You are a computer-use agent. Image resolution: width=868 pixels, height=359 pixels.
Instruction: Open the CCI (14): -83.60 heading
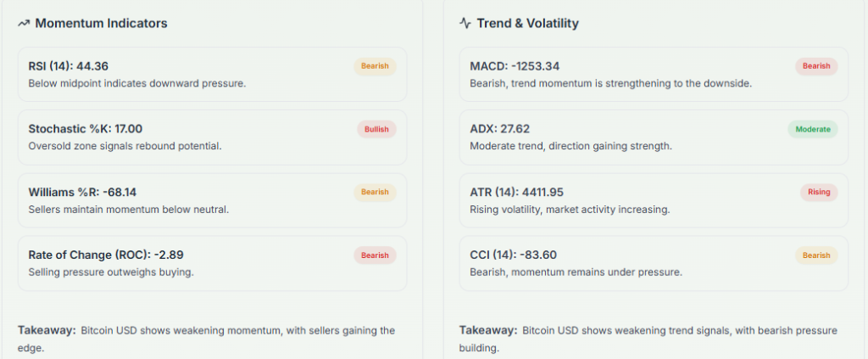(x=513, y=255)
